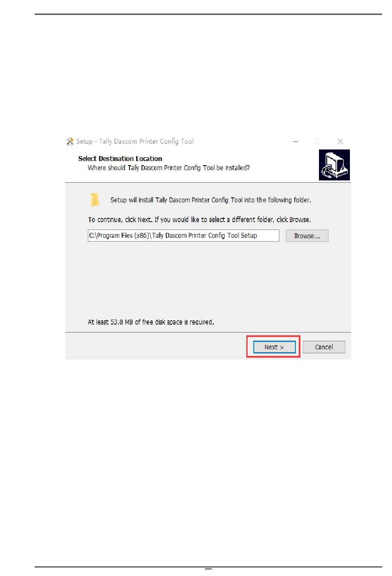Minimize the Setup window

pos(295,141)
